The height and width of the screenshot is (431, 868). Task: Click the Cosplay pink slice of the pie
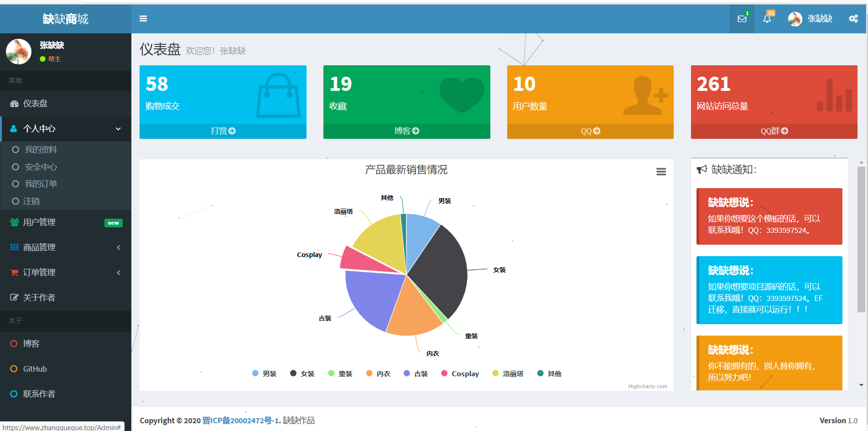coord(365,260)
